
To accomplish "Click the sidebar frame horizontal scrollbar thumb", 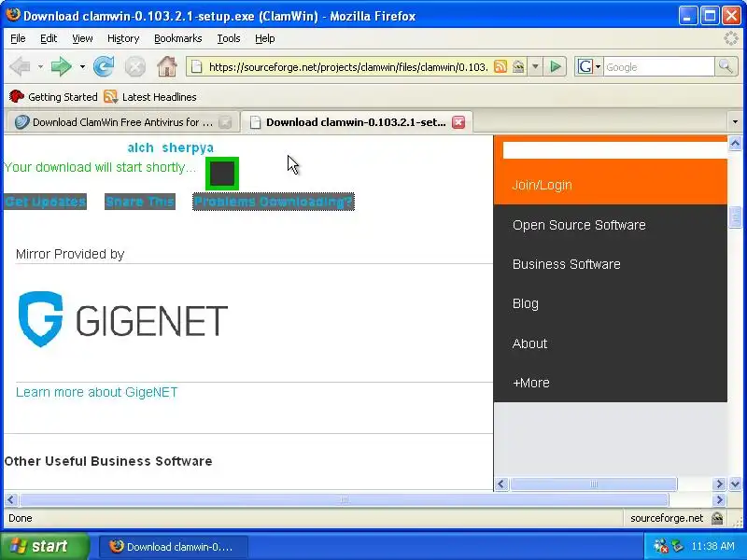I will 594,484.
